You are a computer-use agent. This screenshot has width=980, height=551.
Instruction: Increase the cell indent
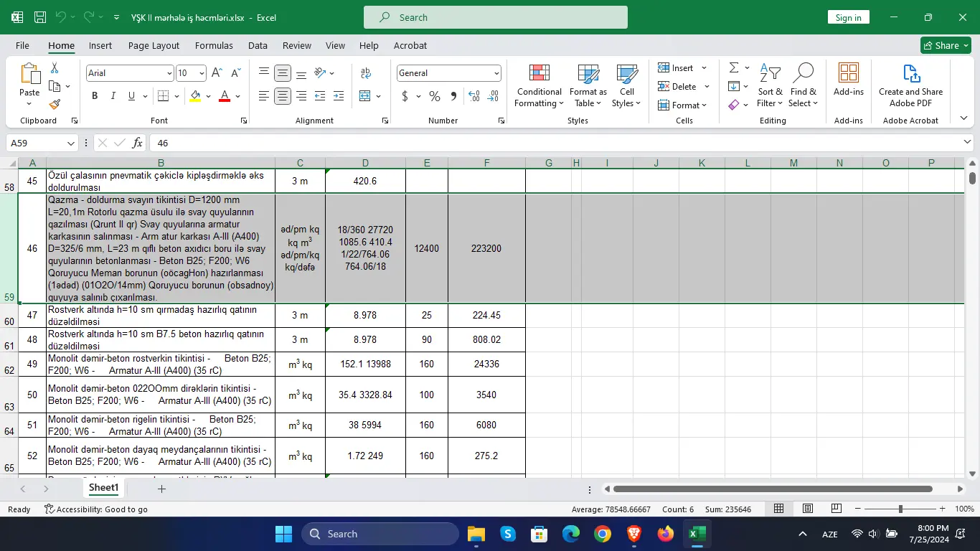pyautogui.click(x=338, y=96)
